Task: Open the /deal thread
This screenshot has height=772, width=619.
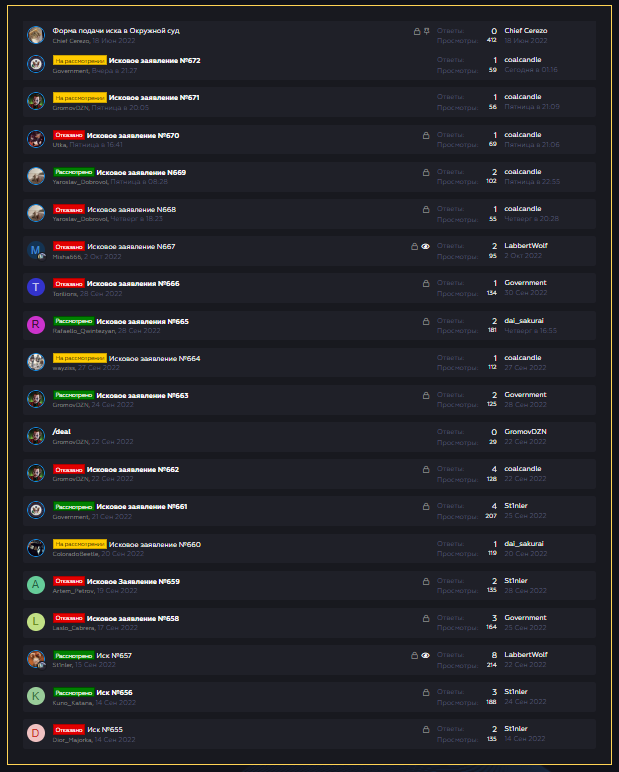Action: [62, 431]
